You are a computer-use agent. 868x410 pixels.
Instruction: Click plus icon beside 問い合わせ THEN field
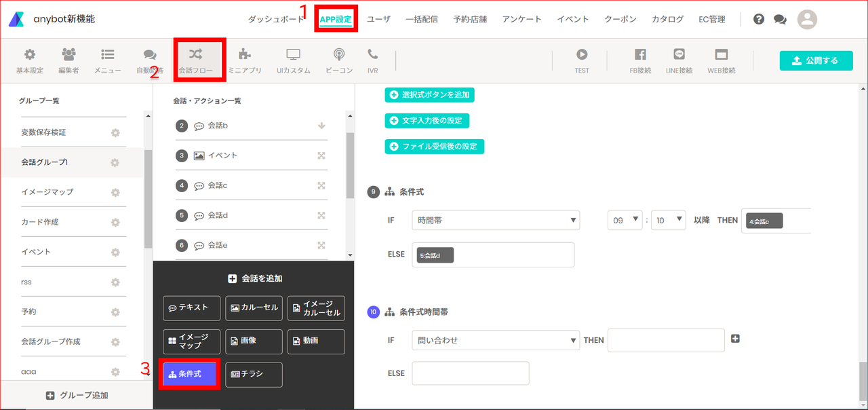735,339
